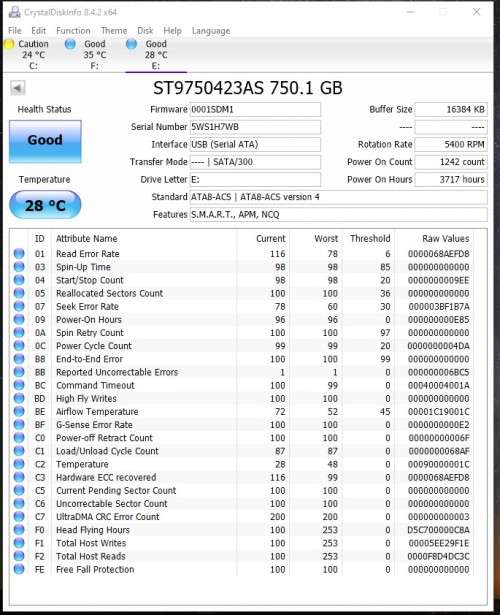
Task: Click the Power On Hours value
Action: (x=451, y=180)
